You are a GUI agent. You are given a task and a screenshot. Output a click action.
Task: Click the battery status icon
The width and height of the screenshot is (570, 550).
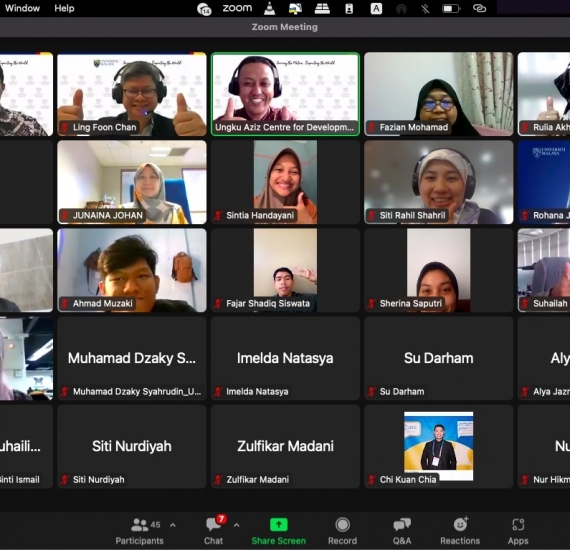click(x=451, y=8)
